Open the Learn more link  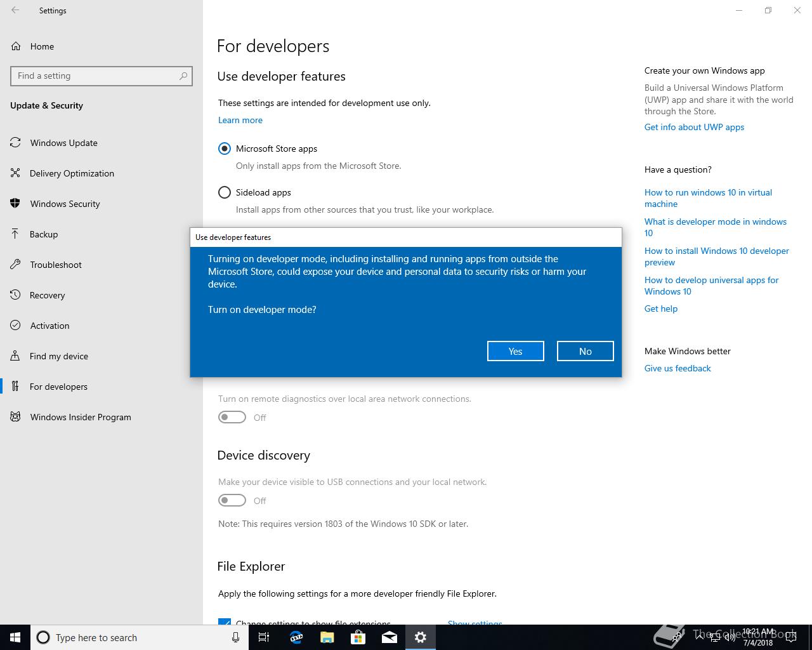[240, 120]
